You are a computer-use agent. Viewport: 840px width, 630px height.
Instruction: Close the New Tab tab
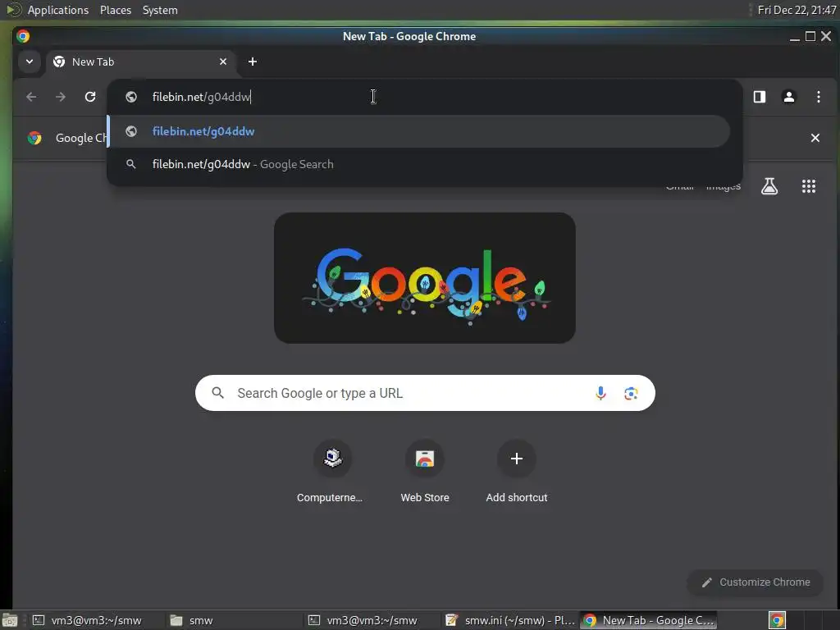click(x=223, y=62)
